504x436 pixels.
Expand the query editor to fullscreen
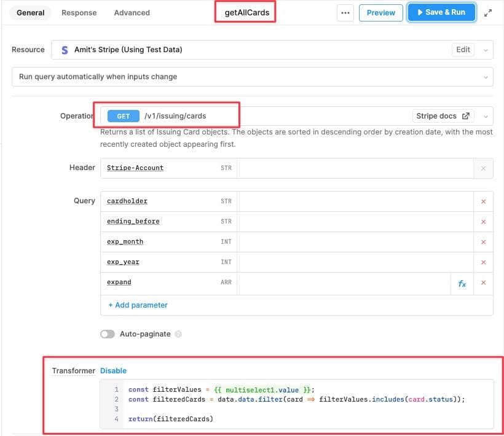pos(487,12)
